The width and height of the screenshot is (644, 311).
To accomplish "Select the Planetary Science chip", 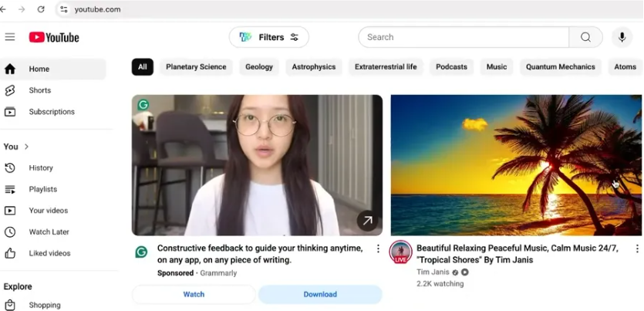I will pyautogui.click(x=196, y=67).
